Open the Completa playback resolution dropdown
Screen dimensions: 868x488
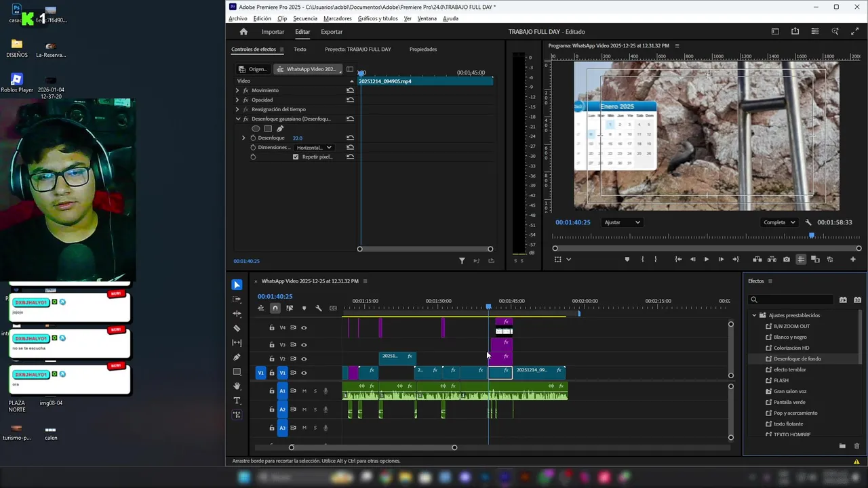(778, 222)
